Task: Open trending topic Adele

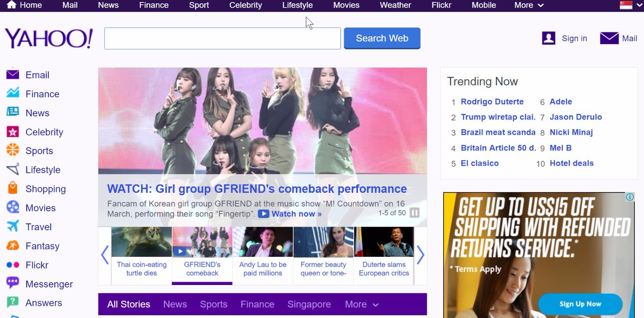Action: point(561,101)
